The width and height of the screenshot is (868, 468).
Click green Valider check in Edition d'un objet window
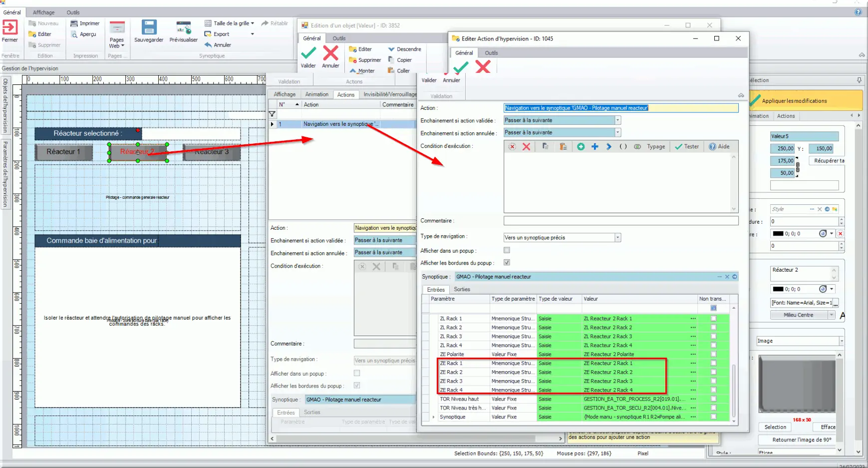[x=308, y=52]
